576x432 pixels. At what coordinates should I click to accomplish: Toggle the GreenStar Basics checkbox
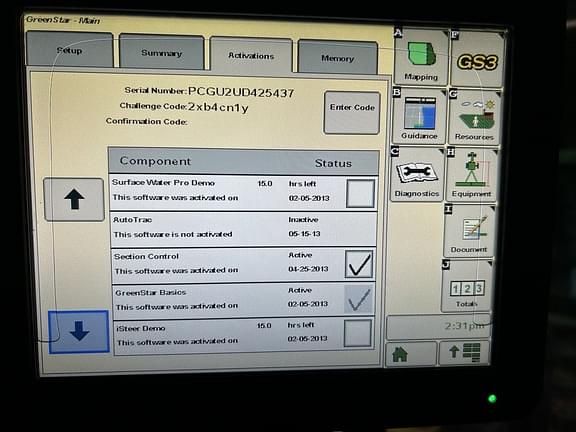coord(358,299)
